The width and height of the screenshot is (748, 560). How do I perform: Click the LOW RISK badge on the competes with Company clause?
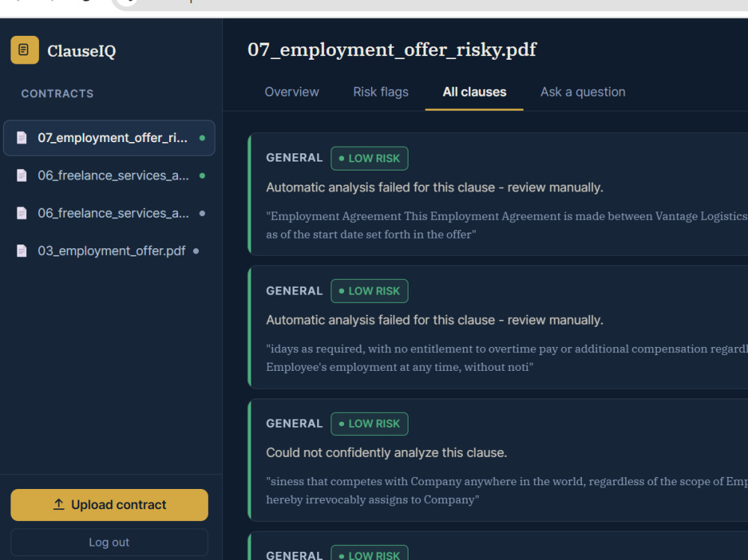pos(370,424)
